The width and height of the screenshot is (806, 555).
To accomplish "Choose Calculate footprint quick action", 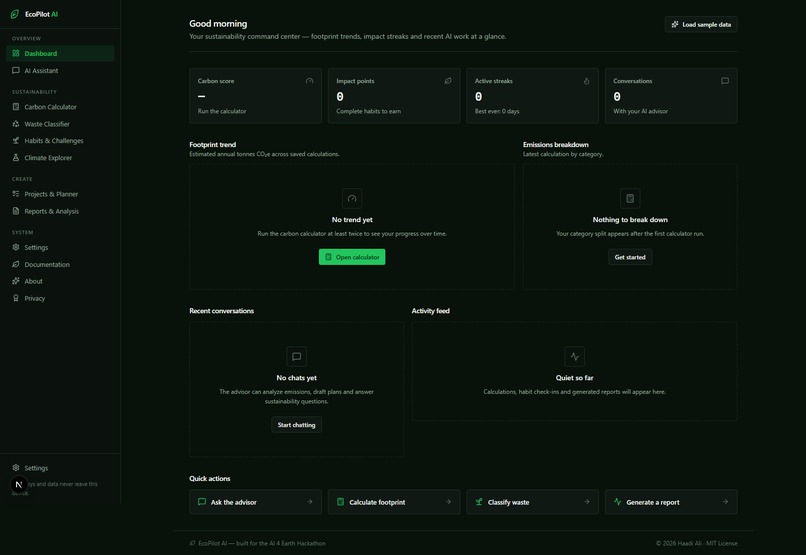I will (394, 502).
